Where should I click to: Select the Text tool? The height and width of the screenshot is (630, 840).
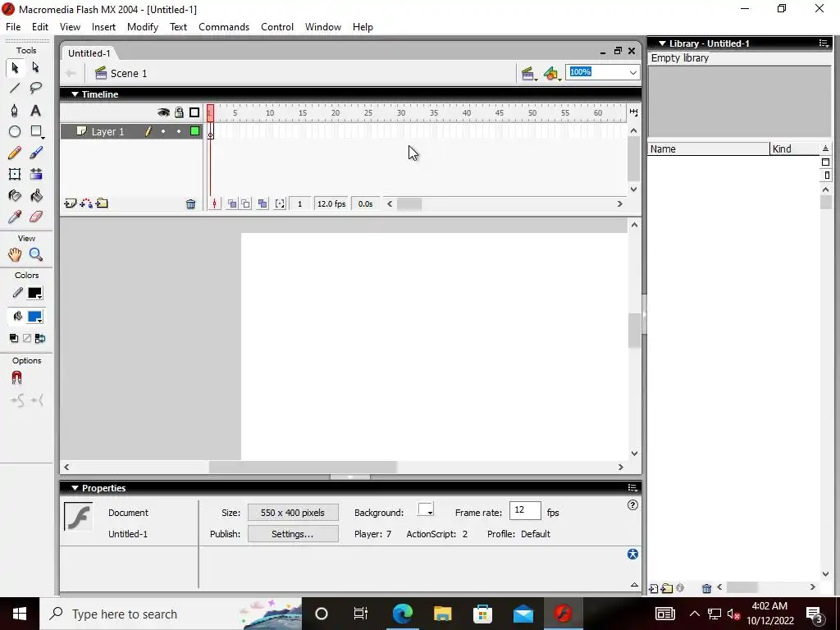tap(35, 111)
